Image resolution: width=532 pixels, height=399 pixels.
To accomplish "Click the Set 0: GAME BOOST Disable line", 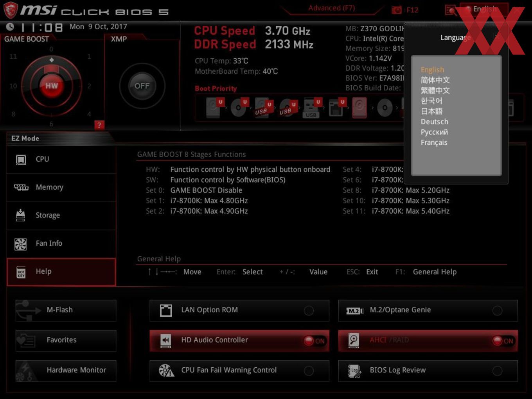I will [194, 190].
